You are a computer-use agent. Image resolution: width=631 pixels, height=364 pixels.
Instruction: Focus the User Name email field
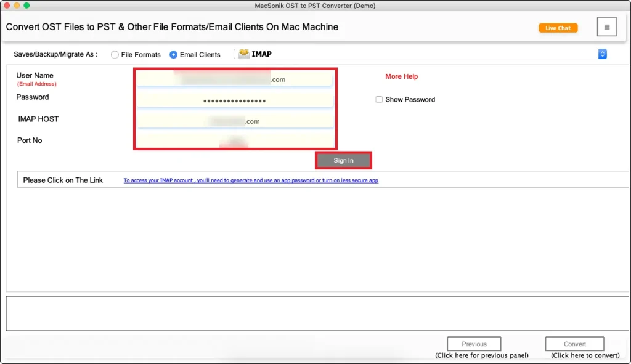click(234, 79)
